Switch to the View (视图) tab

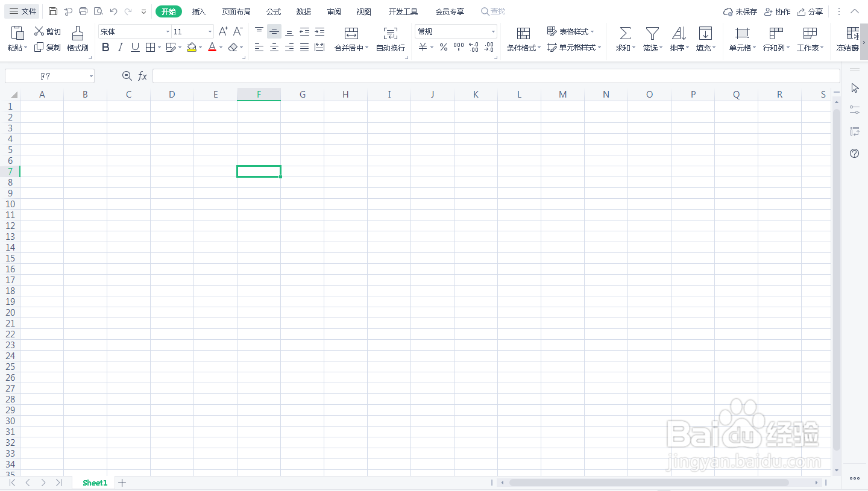364,11
